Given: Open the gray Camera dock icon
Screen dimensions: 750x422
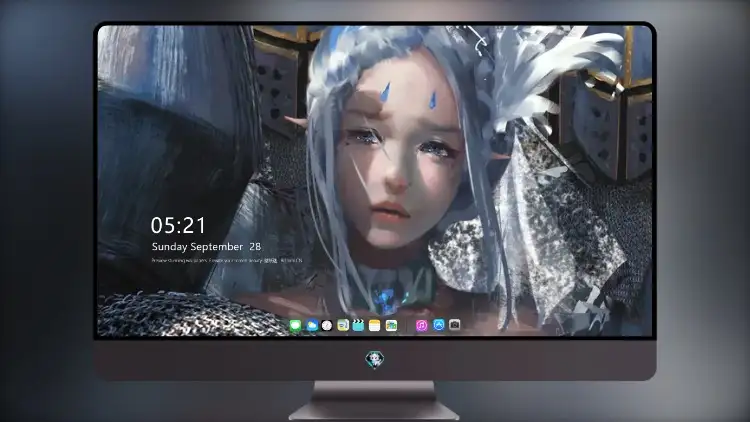Looking at the screenshot, I should (455, 325).
